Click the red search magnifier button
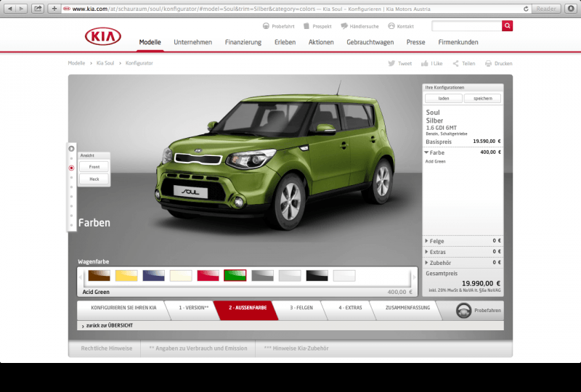Image resolution: width=581 pixels, height=392 pixels. (x=507, y=26)
